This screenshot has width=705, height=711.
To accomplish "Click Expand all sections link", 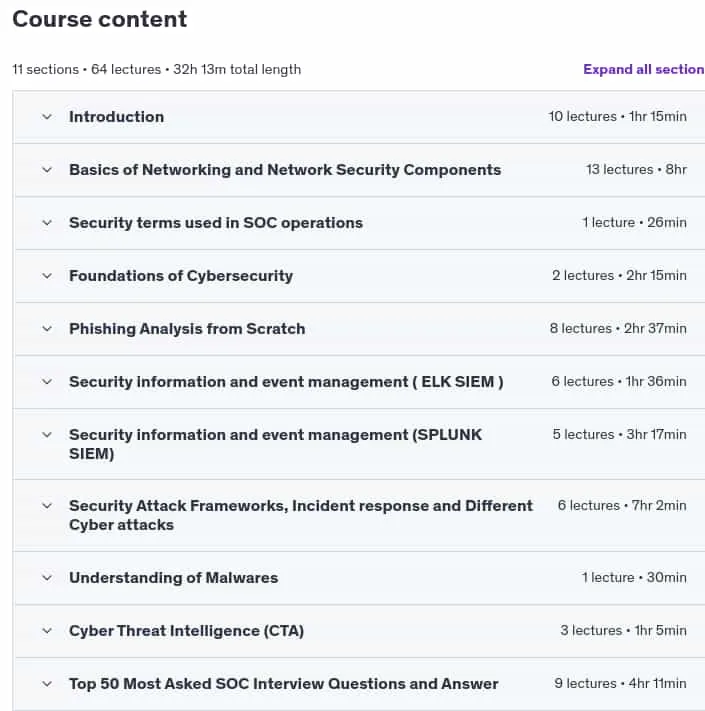I will point(644,69).
